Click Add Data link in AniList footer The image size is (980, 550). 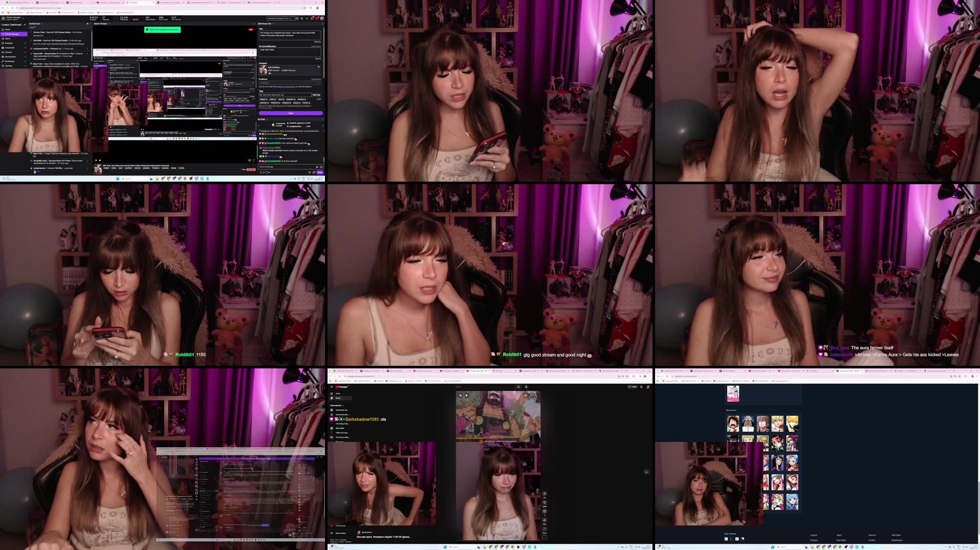(896, 535)
